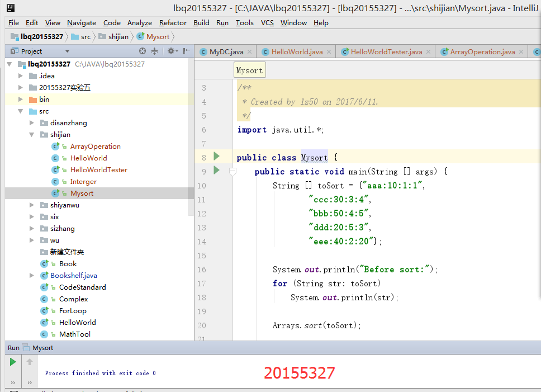Expand the wu package
Screen dimensions: 541x392
tap(31, 240)
